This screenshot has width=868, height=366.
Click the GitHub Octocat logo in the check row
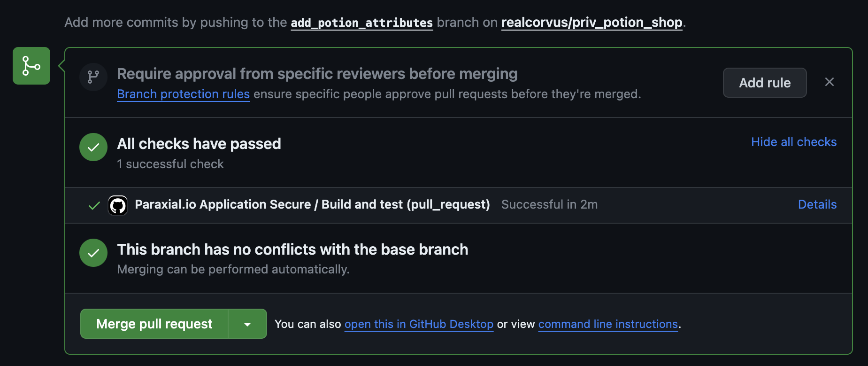[118, 205]
